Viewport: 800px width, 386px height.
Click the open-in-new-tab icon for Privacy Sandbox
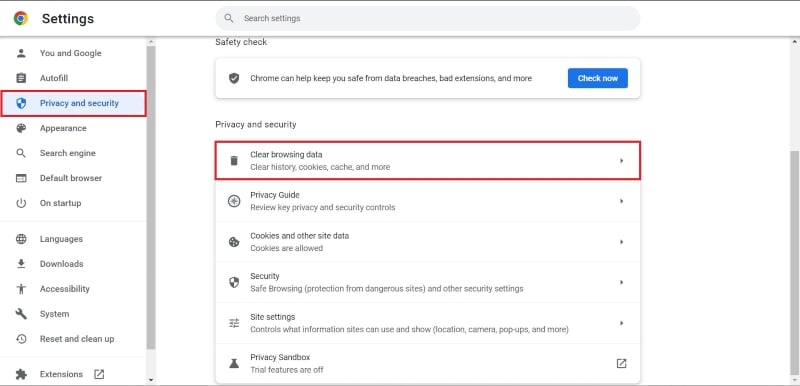[x=621, y=363]
